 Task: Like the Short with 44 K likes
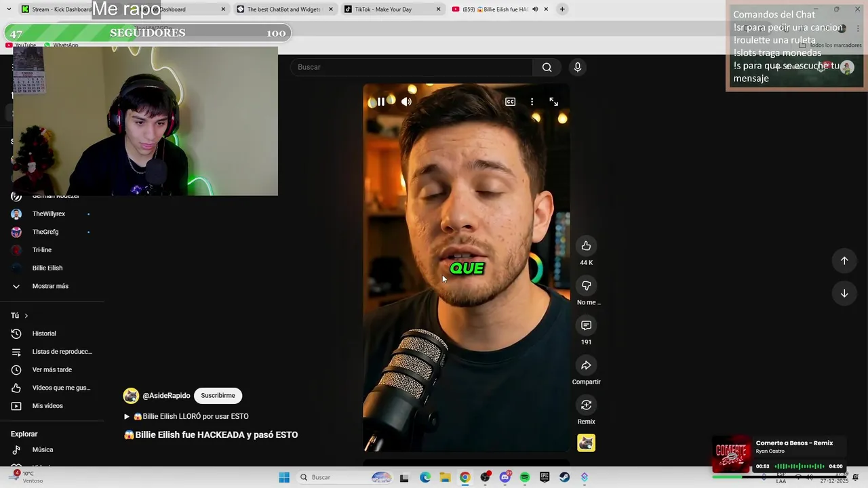pyautogui.click(x=586, y=246)
